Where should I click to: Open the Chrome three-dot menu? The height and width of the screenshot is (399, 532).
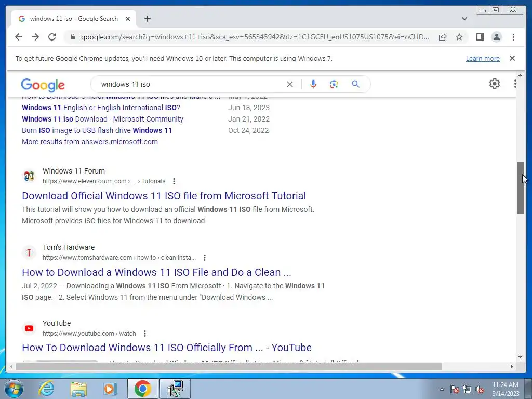[513, 37]
